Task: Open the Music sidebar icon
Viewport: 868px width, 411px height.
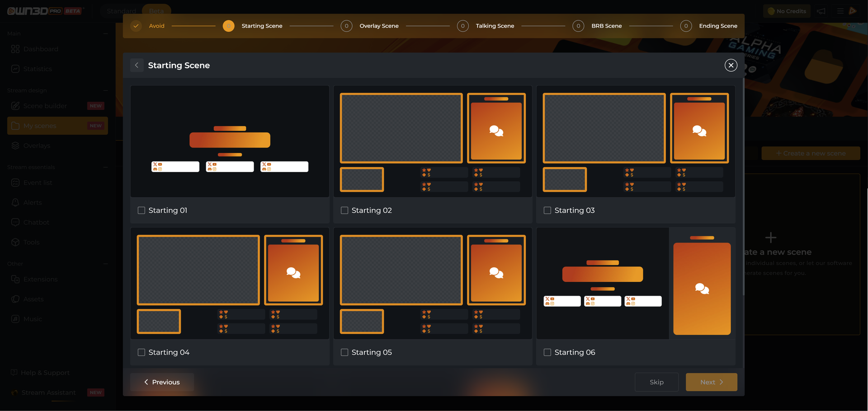Action: click(15, 319)
